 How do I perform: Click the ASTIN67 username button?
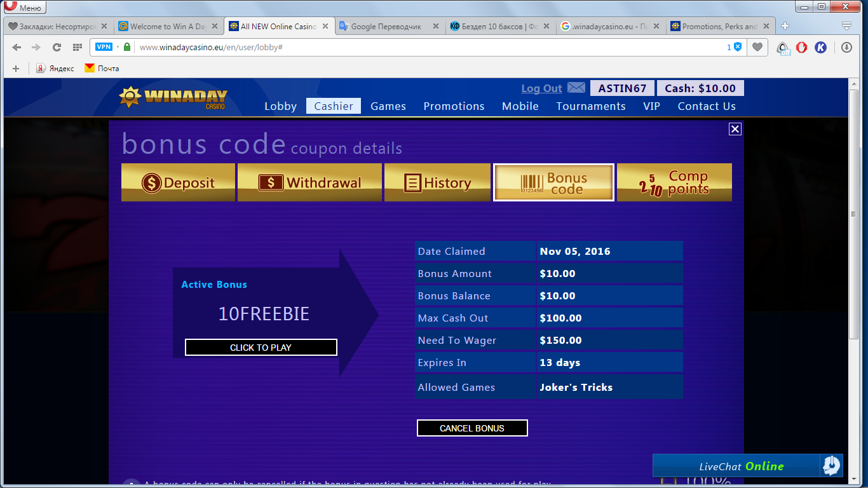(622, 88)
